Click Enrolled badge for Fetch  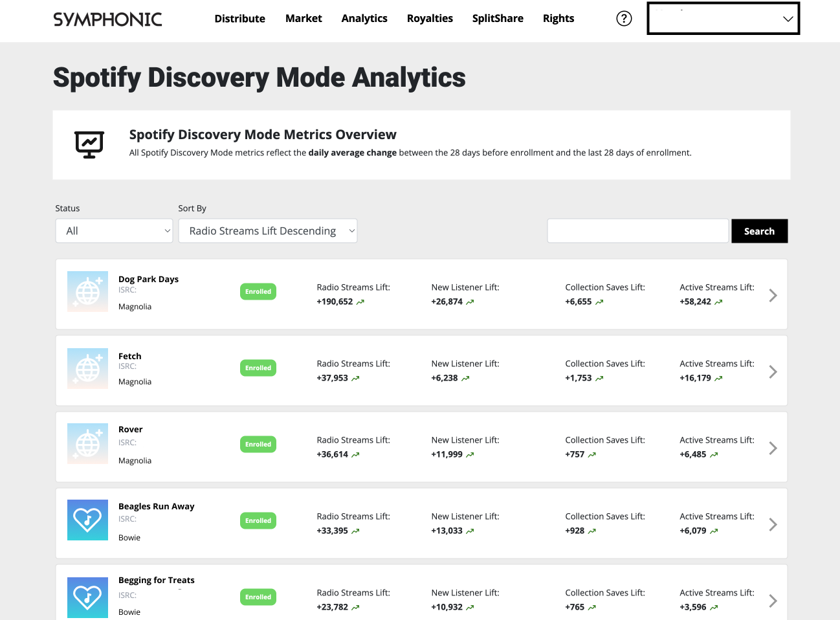(x=258, y=368)
